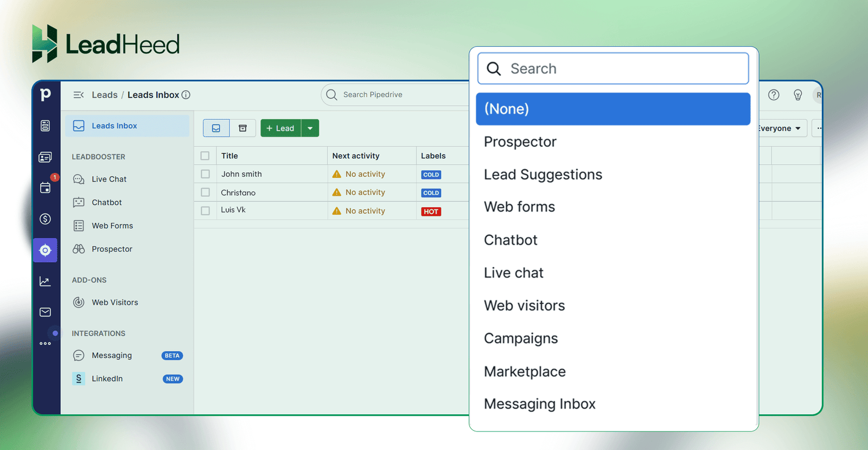The image size is (868, 450).
Task: Open Prospector in the left panel
Action: (x=112, y=249)
